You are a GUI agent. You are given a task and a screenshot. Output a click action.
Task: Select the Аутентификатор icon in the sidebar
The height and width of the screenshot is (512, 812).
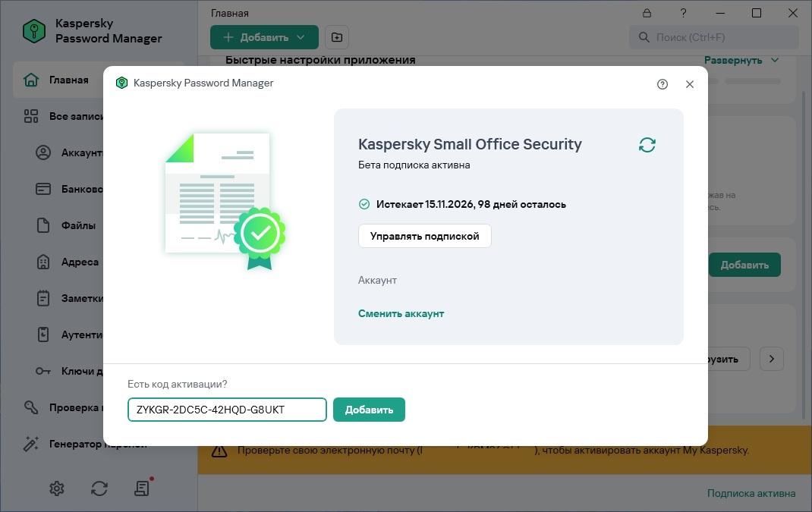pos(43,335)
